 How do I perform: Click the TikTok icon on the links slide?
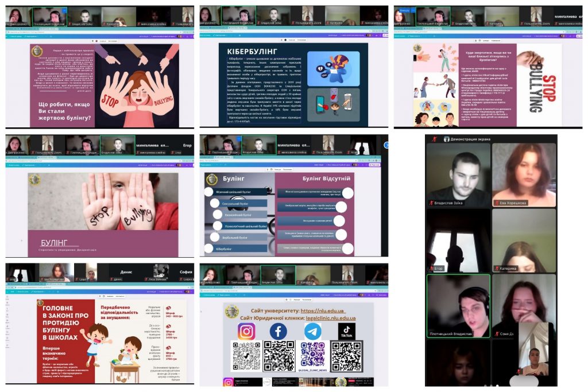point(346,331)
